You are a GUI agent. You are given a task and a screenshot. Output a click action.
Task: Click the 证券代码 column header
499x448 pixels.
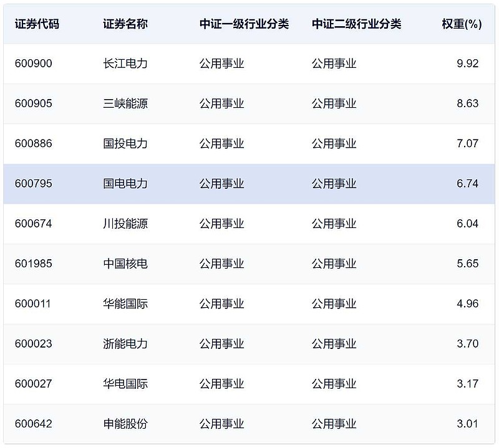[x=33, y=24]
